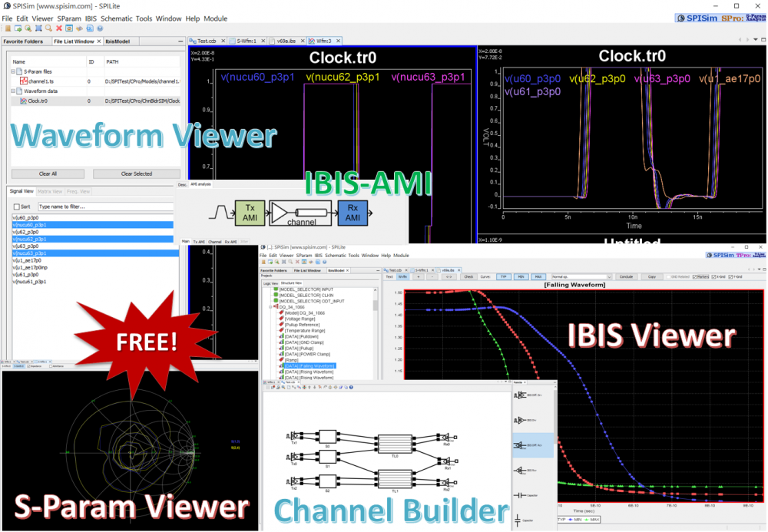Click the Rx AMI block in diagram

pos(353,212)
